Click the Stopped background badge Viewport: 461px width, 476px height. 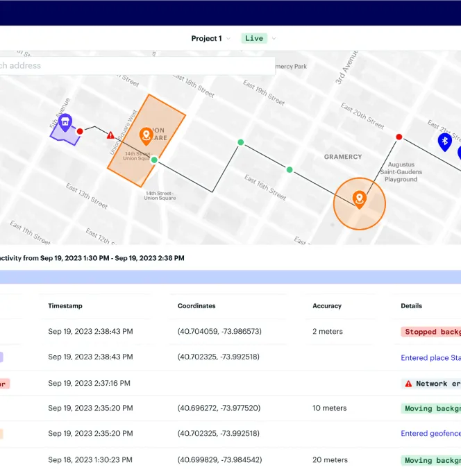click(431, 332)
